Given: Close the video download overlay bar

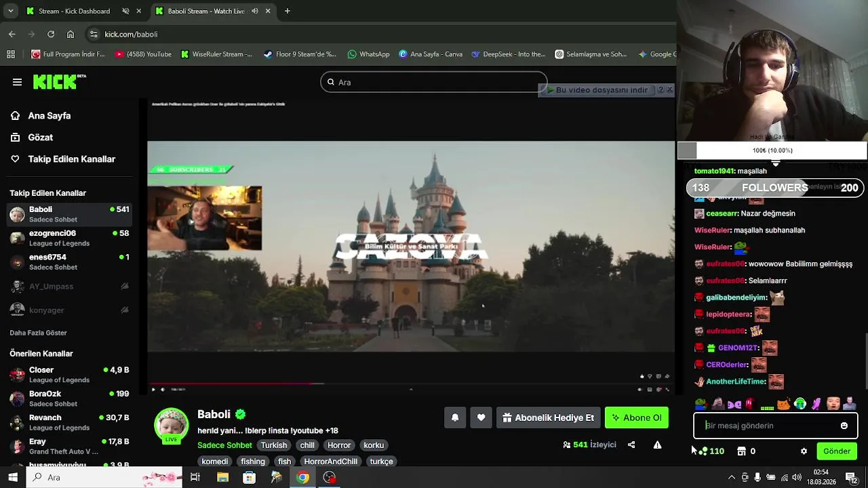Looking at the screenshot, I should 669,89.
